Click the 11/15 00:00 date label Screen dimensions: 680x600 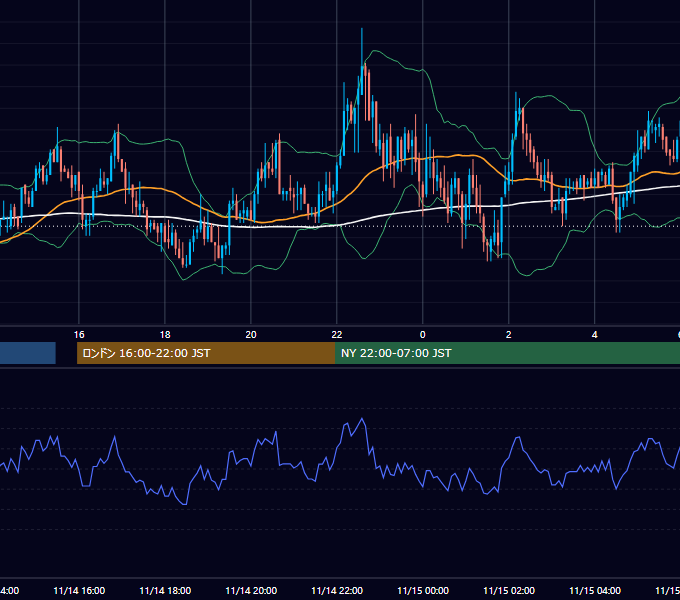[423, 590]
